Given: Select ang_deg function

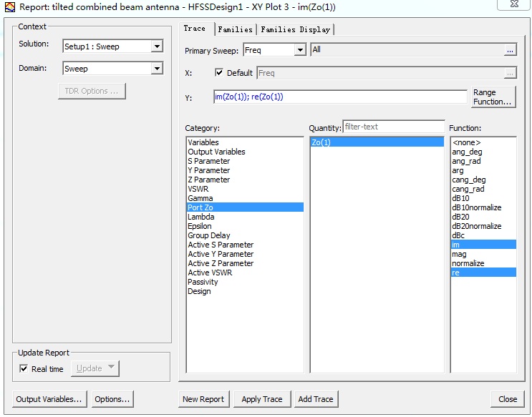Looking at the screenshot, I should pyautogui.click(x=483, y=152).
